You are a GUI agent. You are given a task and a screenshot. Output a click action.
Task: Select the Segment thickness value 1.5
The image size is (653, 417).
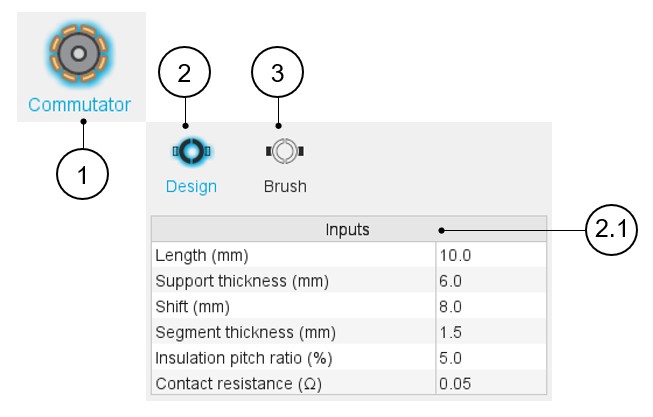[x=490, y=332]
